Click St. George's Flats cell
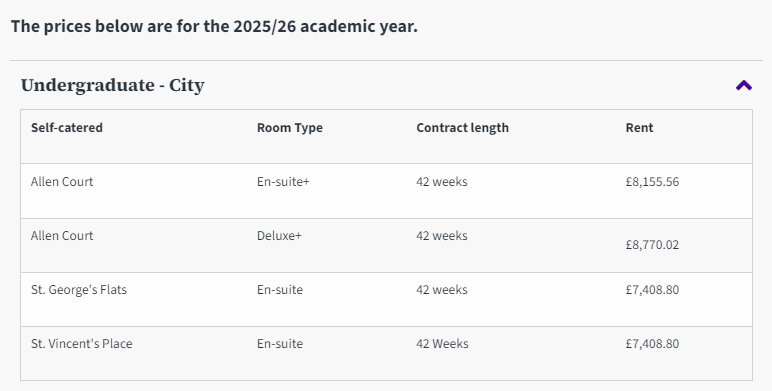 pos(79,290)
